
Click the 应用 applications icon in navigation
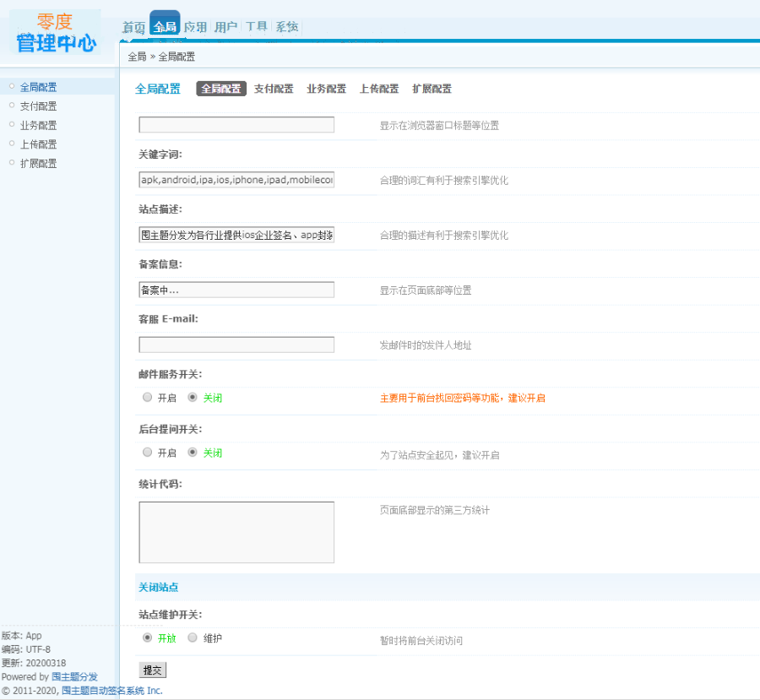[x=194, y=25]
